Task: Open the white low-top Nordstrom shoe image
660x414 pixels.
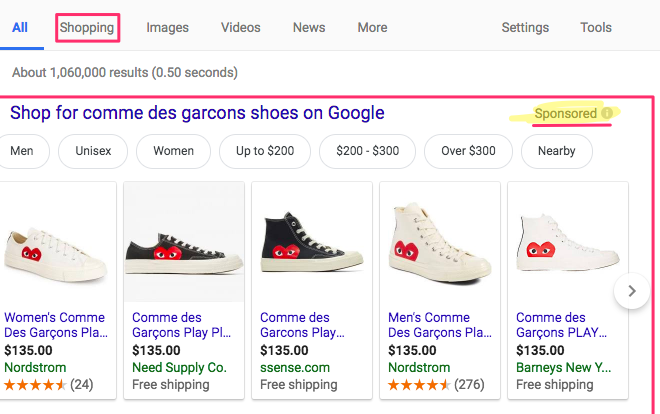Action: point(56,255)
